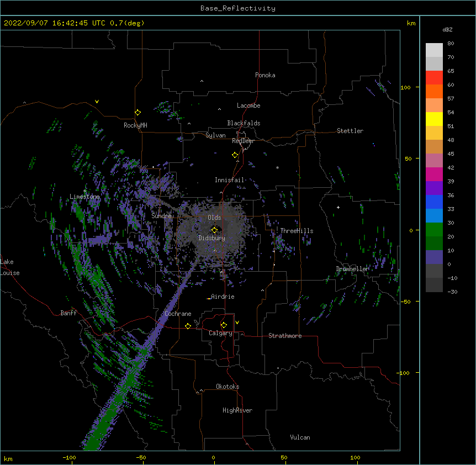The width and height of the screenshot is (476, 465).
Task: Select the yellow V marker northwest of RockyMH
Action: tap(97, 102)
